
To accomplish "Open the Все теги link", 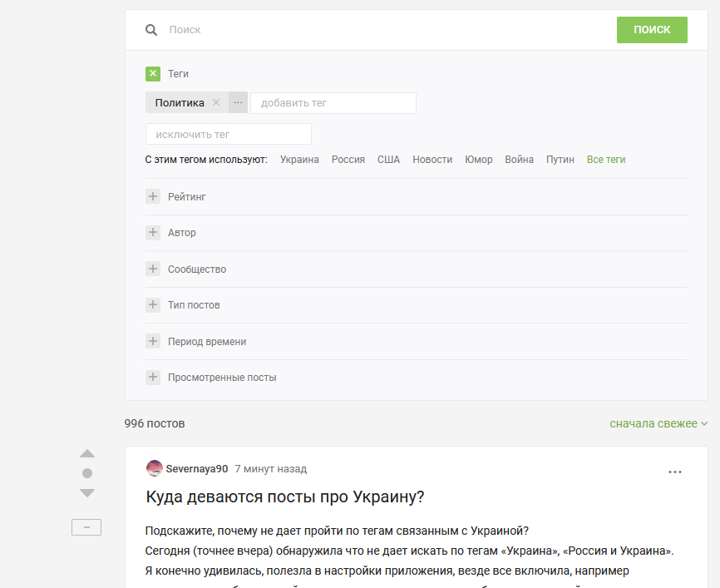I will click(606, 160).
